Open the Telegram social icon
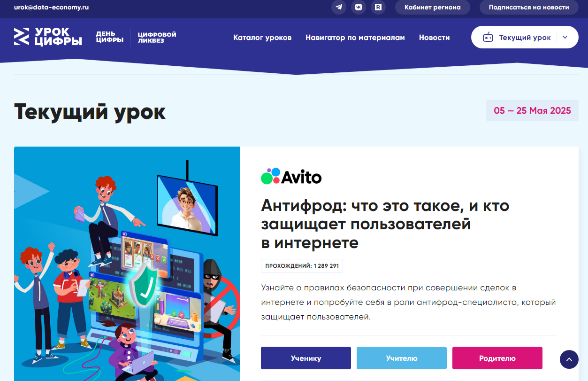This screenshot has width=588, height=381. [339, 8]
